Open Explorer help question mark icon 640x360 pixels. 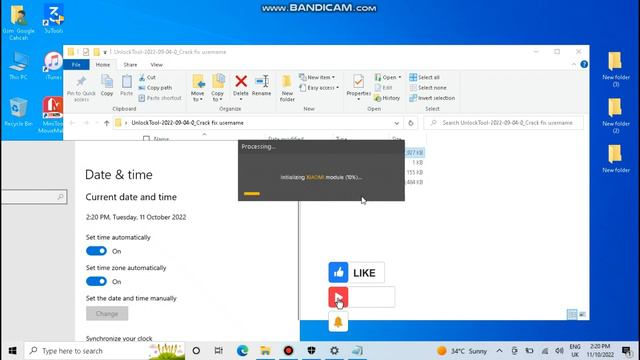[584, 64]
